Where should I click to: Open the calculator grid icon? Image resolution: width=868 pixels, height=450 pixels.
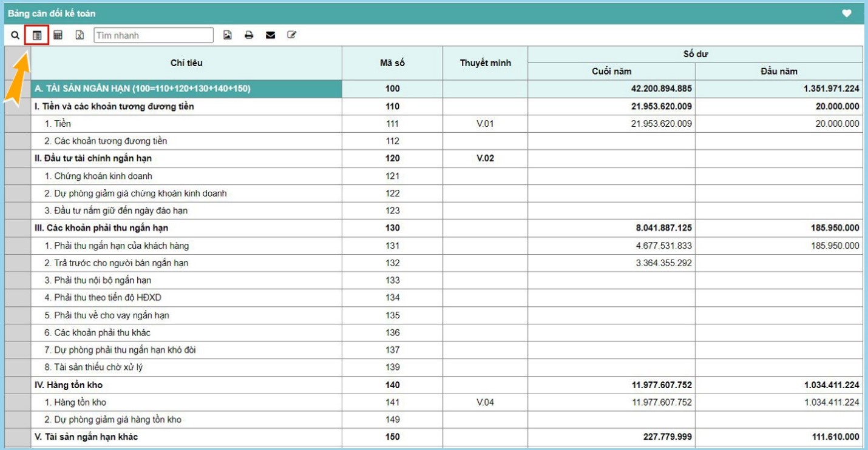pyautogui.click(x=58, y=35)
